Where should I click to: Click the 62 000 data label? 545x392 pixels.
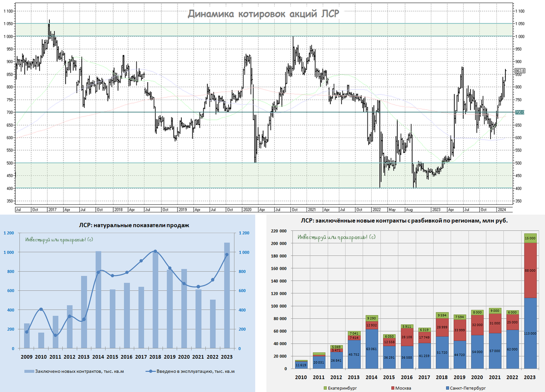tap(512, 349)
